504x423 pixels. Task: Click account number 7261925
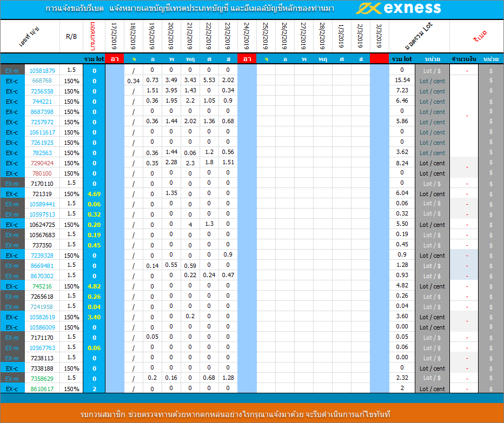click(42, 143)
